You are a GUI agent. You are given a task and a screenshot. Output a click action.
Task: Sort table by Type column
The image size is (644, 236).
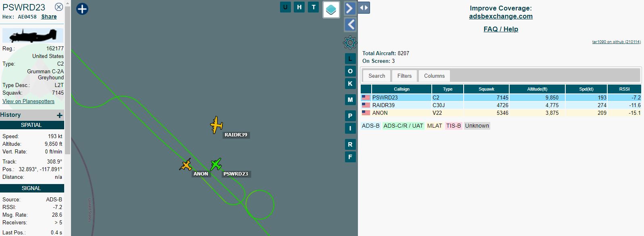tap(447, 89)
